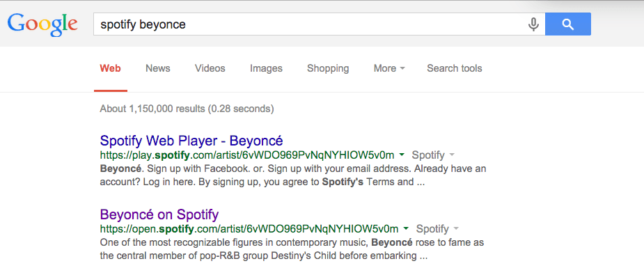This screenshot has width=644, height=275.
Task: Click the search box containing 'spotify beyonce'
Action: pos(319,24)
